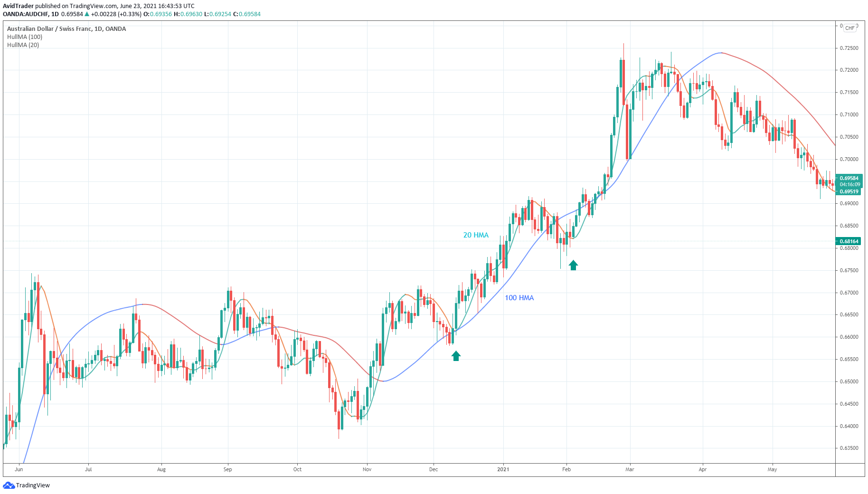The image size is (868, 494).
Task: Click the Mar label on time axis
Action: tap(630, 469)
